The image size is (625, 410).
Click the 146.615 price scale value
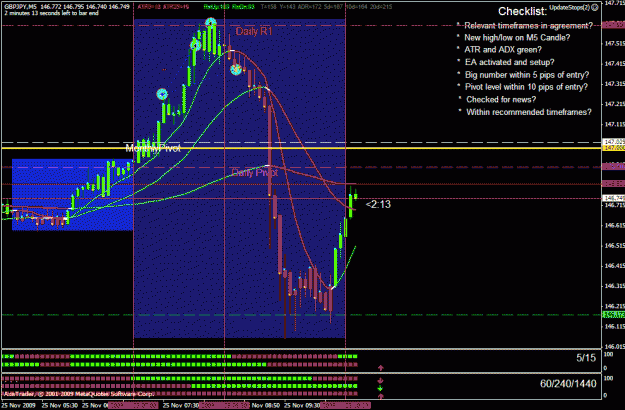pos(614,226)
